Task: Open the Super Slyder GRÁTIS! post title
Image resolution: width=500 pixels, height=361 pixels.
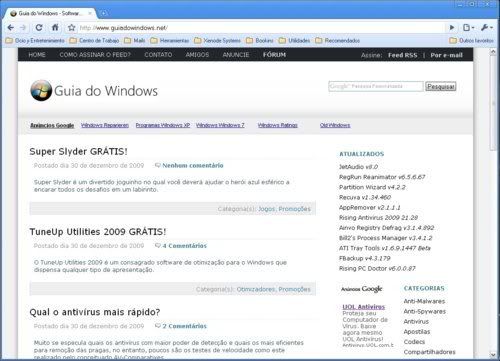Action: point(78,151)
